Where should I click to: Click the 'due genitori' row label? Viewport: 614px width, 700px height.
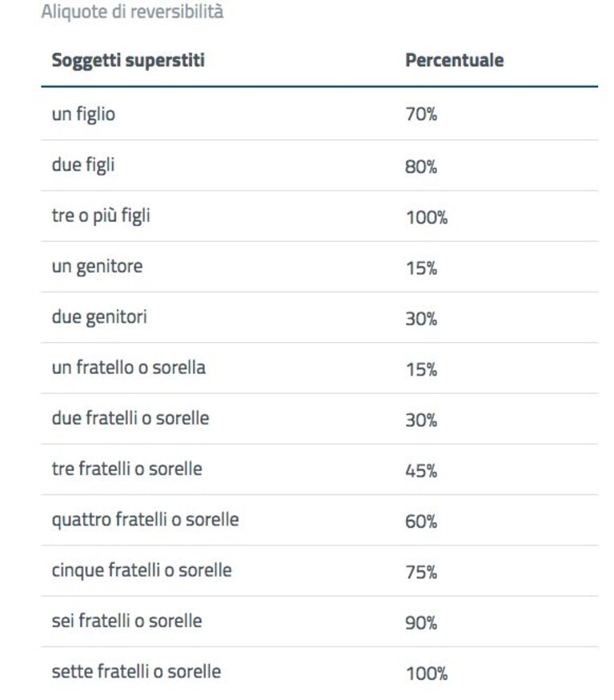[x=99, y=317]
